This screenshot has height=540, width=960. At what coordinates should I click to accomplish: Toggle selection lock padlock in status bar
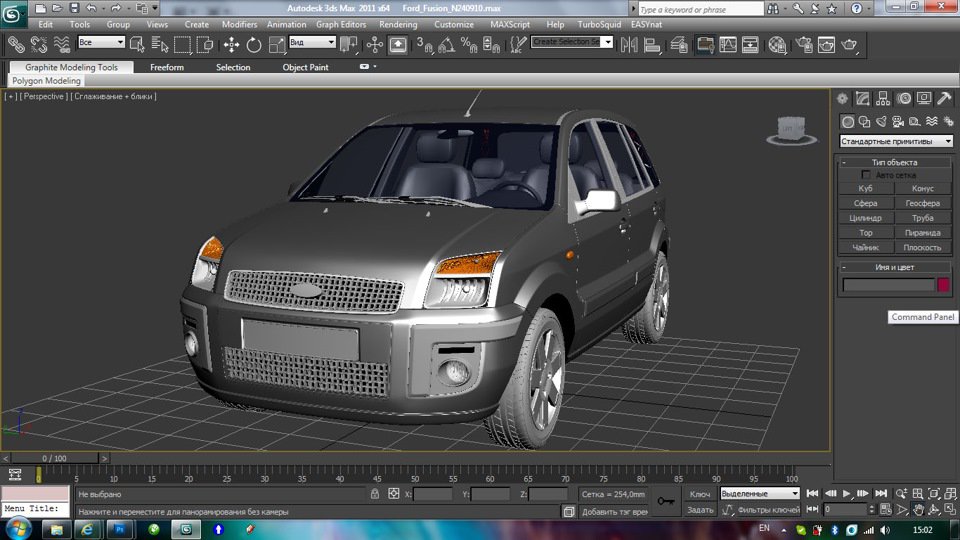[375, 493]
